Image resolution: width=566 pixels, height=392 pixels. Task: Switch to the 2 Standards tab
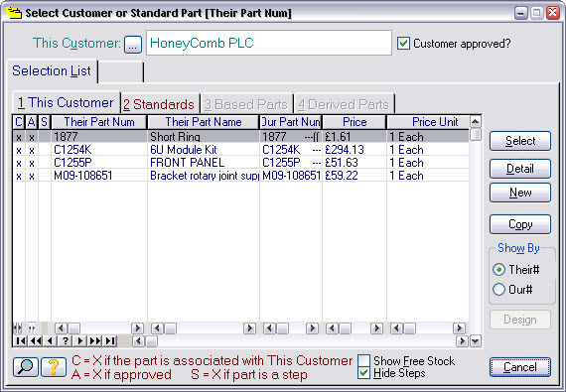[159, 104]
